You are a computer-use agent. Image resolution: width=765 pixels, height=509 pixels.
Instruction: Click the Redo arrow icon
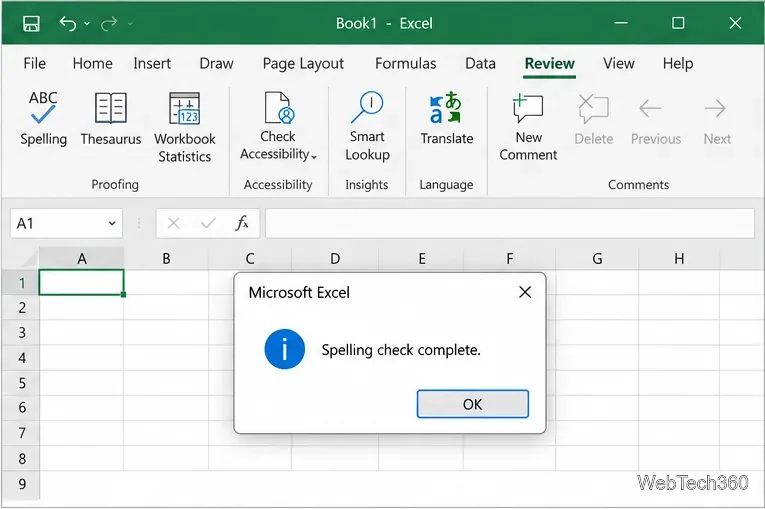pos(109,23)
